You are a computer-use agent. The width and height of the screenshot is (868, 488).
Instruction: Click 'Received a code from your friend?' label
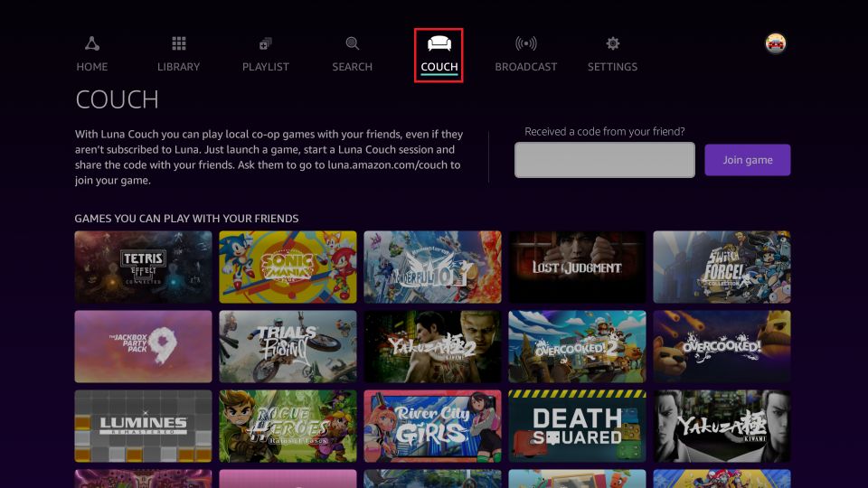(605, 132)
